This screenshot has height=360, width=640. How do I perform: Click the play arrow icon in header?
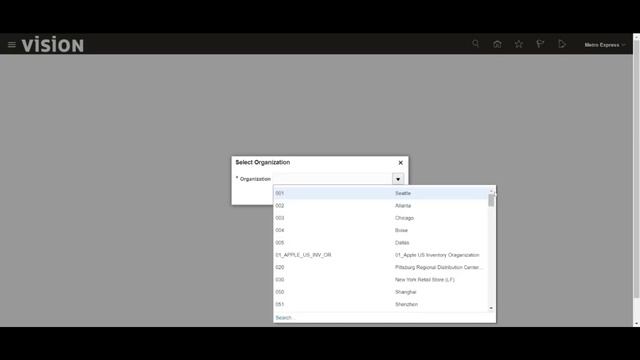point(562,44)
